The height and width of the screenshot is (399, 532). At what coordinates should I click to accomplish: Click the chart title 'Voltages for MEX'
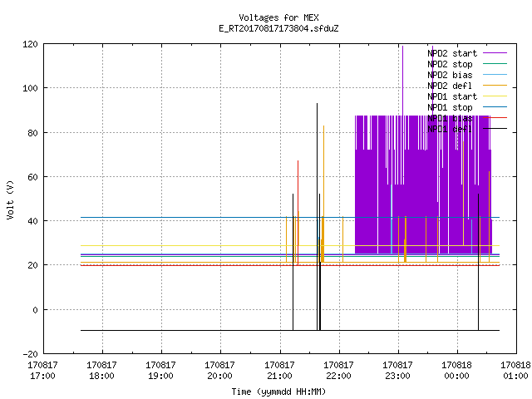278,17
